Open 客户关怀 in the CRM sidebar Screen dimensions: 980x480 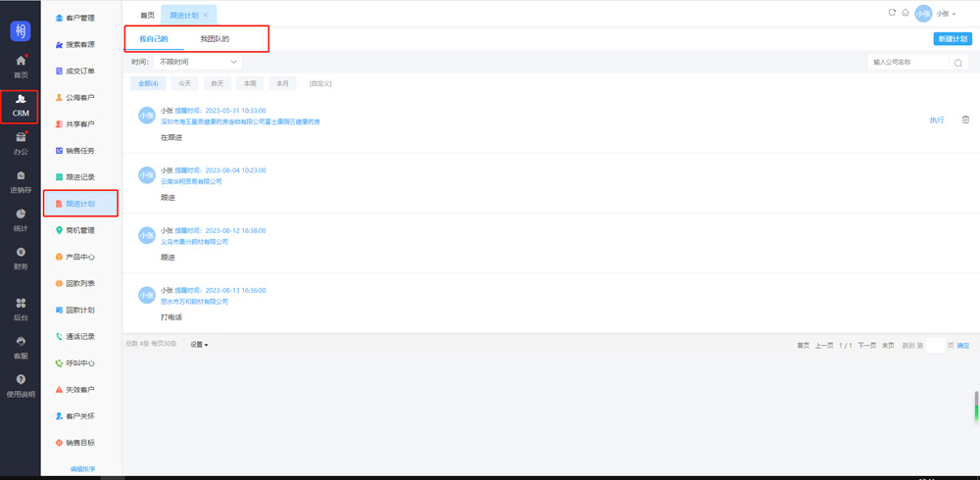tap(75, 416)
